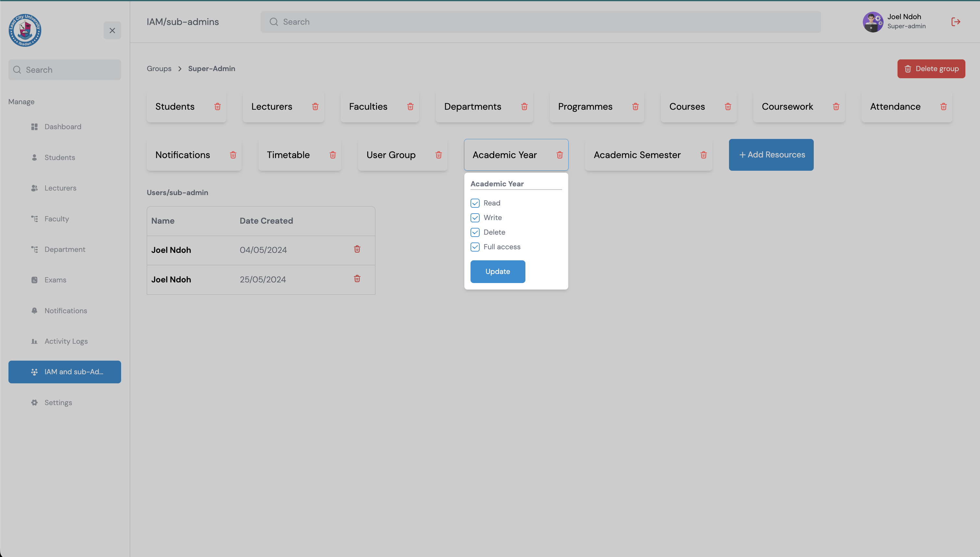Open Department page in the sidebar
The height and width of the screenshot is (557, 980).
[x=65, y=249]
